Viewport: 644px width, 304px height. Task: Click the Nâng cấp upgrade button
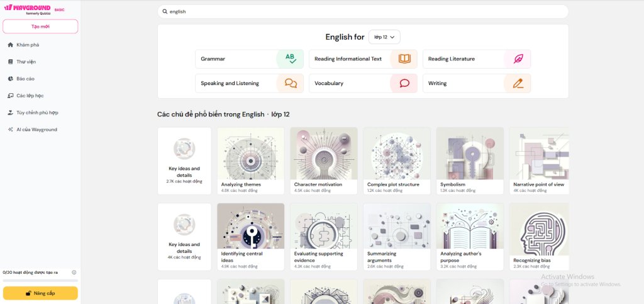40,293
